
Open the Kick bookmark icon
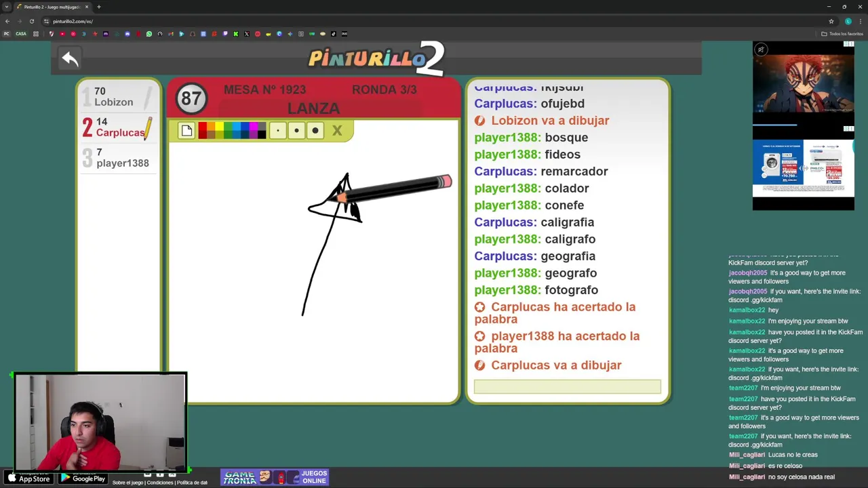236,34
